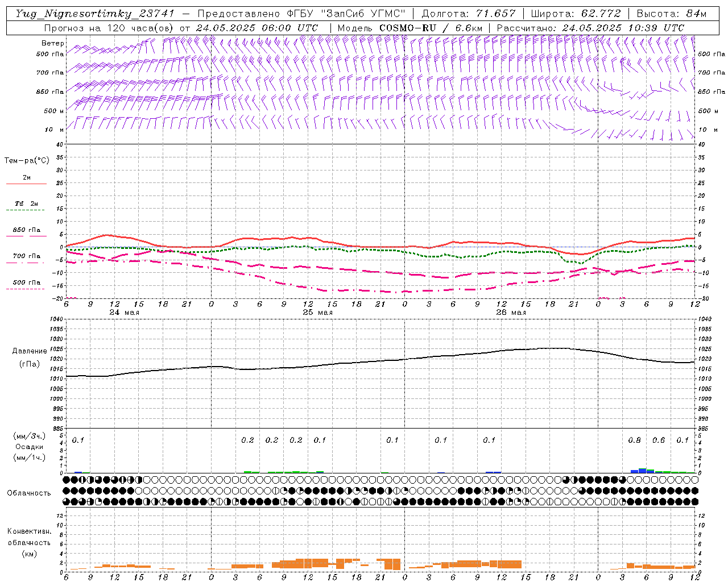Click the 850 гПа temperature legend entry

pyautogui.click(x=27, y=230)
